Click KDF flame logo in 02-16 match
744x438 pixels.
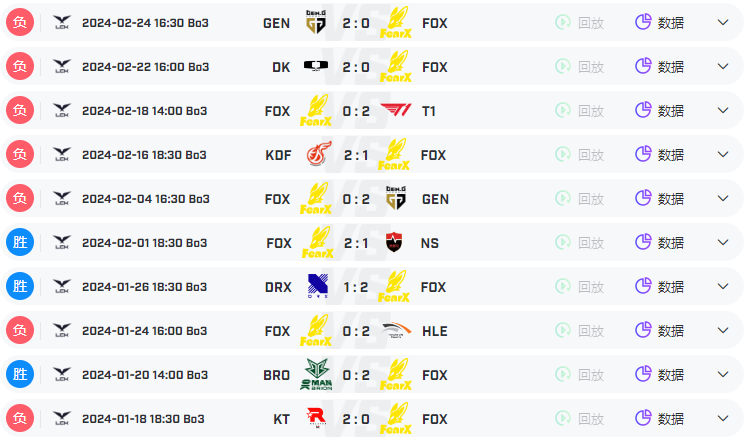[x=318, y=154]
